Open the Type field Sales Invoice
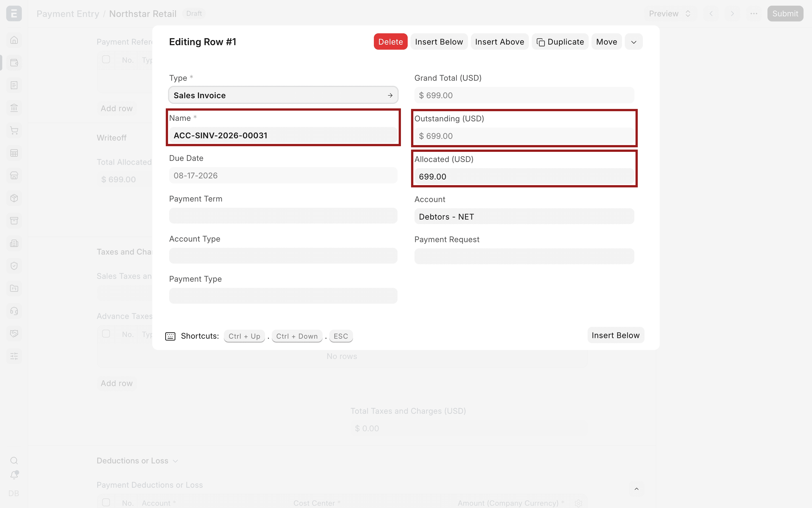Image resolution: width=812 pixels, height=508 pixels. [x=283, y=95]
